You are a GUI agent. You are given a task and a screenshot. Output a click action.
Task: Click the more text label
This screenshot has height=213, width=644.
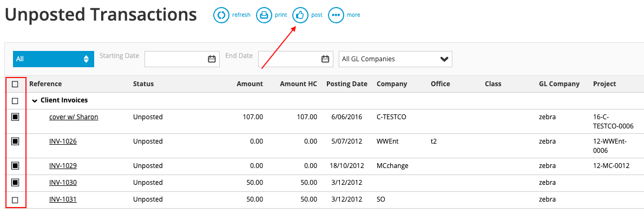[353, 15]
